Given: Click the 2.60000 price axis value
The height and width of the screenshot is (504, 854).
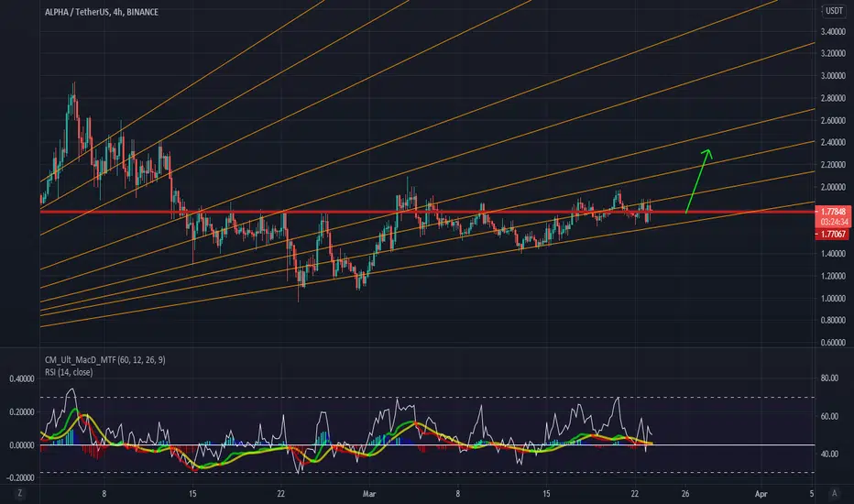Looking at the screenshot, I should point(833,120).
